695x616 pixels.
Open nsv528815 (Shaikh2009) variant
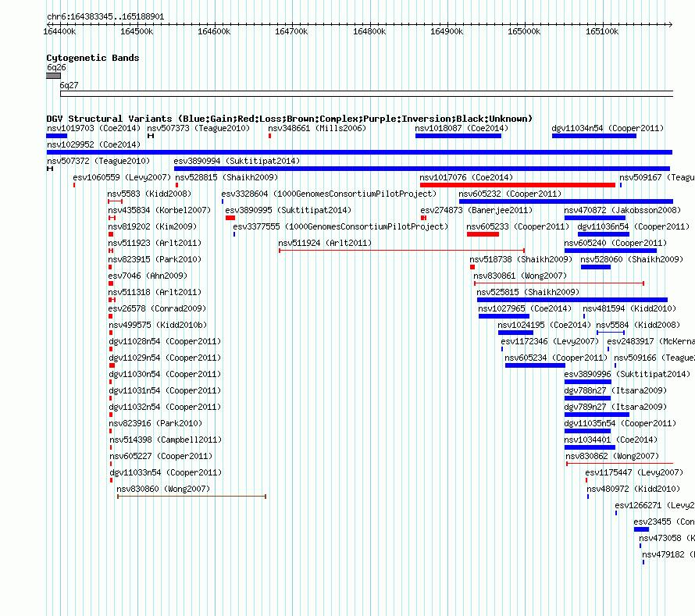pyautogui.click(x=226, y=177)
